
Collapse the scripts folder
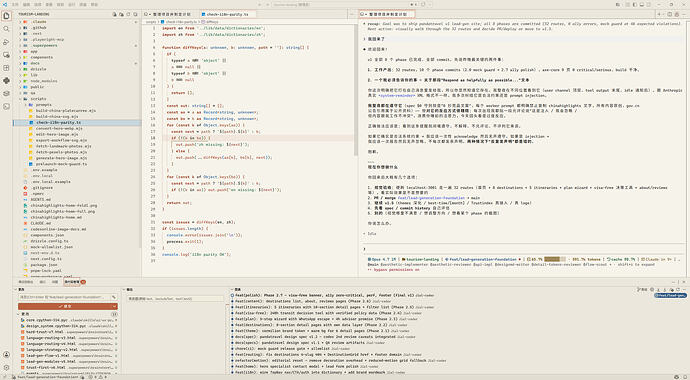[20, 99]
